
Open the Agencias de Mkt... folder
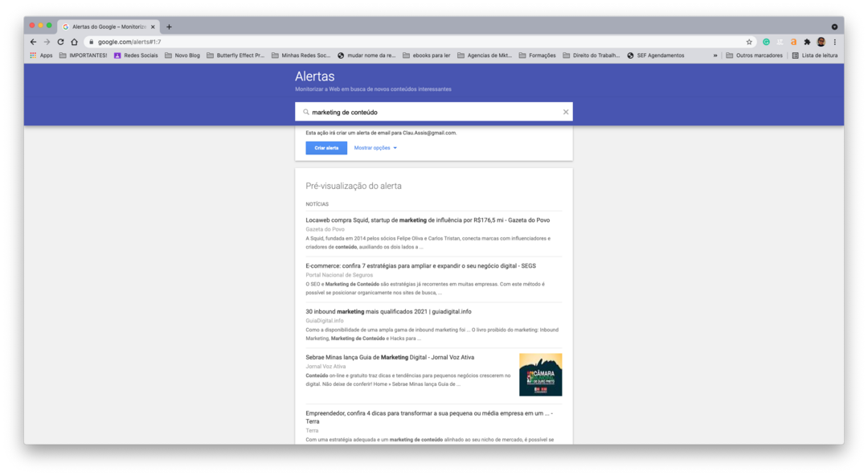[485, 55]
